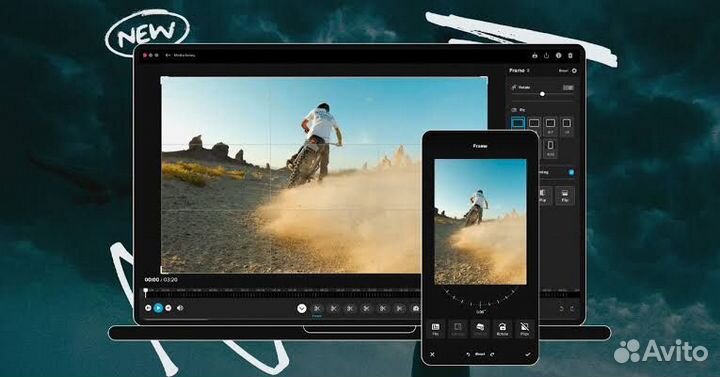This screenshot has height=377, width=720.
Task: Click the photo preview on the phone
Action: tap(480, 222)
